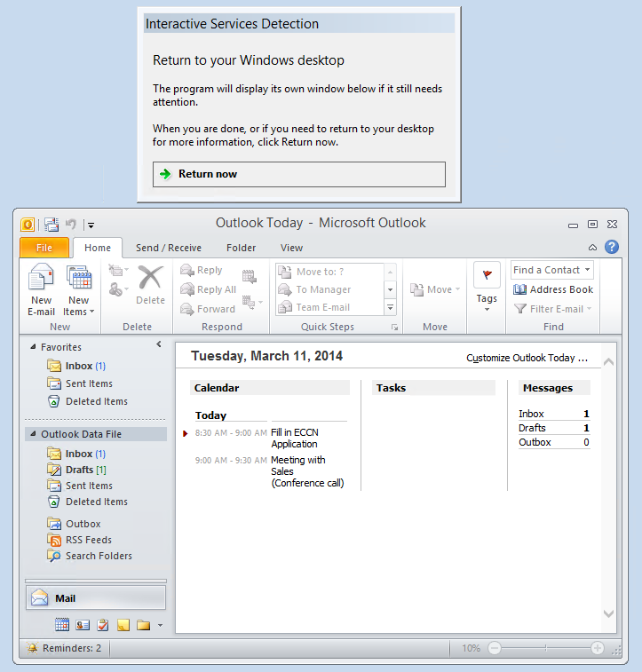The width and height of the screenshot is (642, 672).
Task: Click the zoom slider in status bar
Action: 545,648
